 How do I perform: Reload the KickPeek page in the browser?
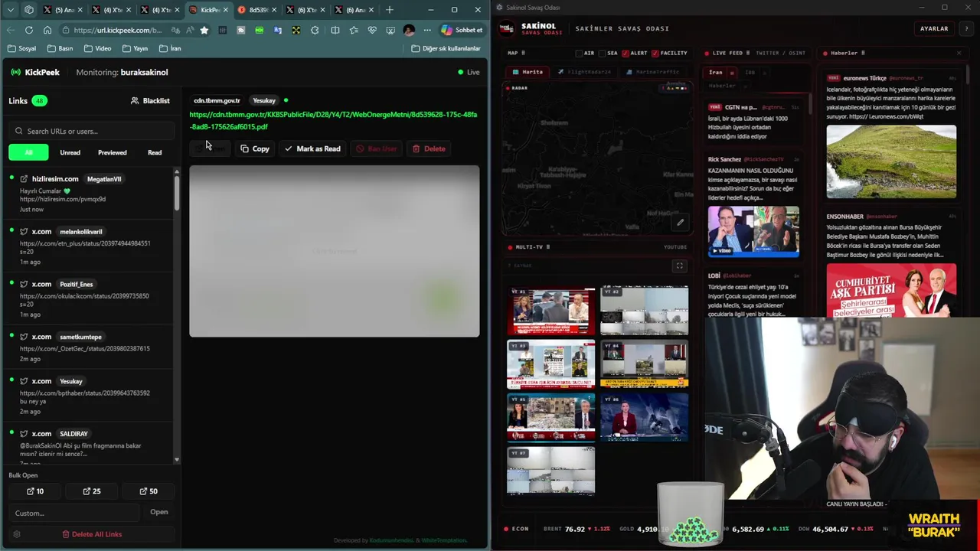click(28, 30)
